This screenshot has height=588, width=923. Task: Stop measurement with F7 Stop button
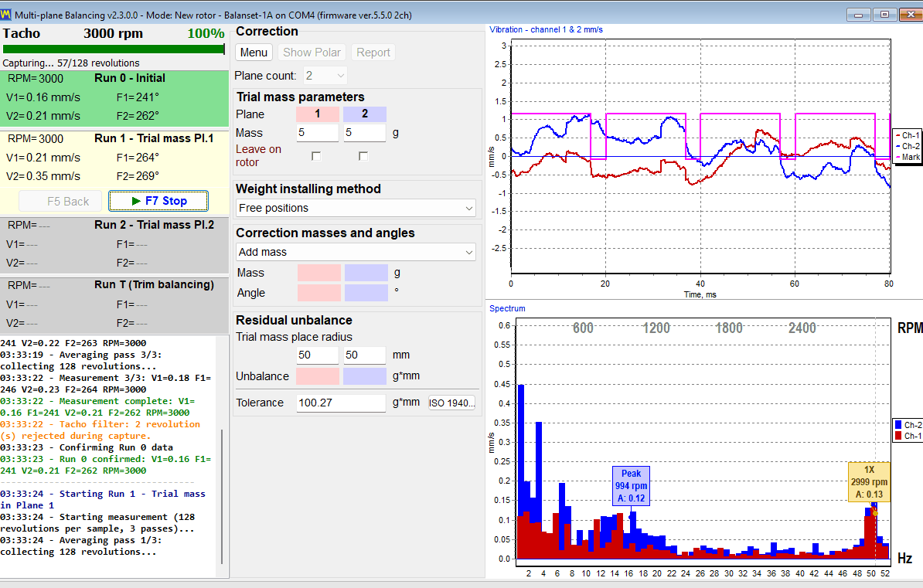158,201
